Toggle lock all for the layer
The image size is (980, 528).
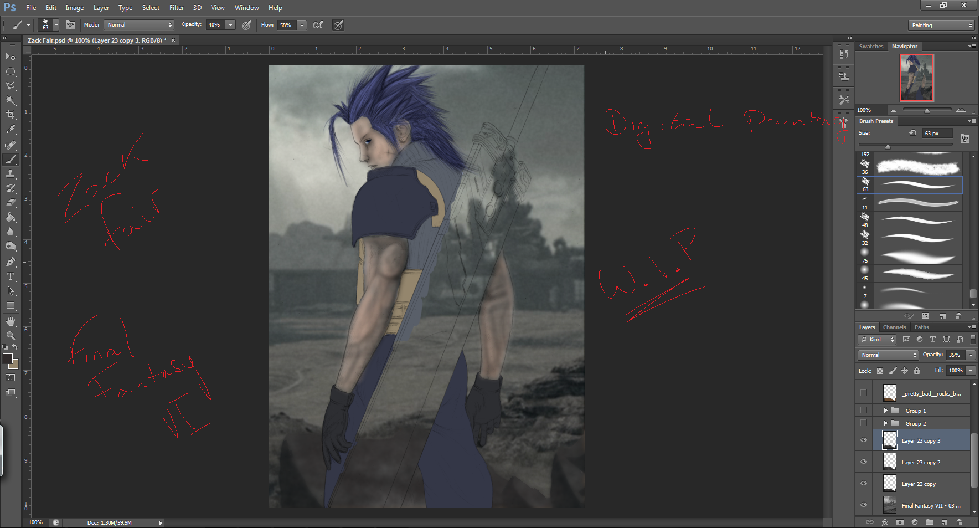(x=916, y=371)
